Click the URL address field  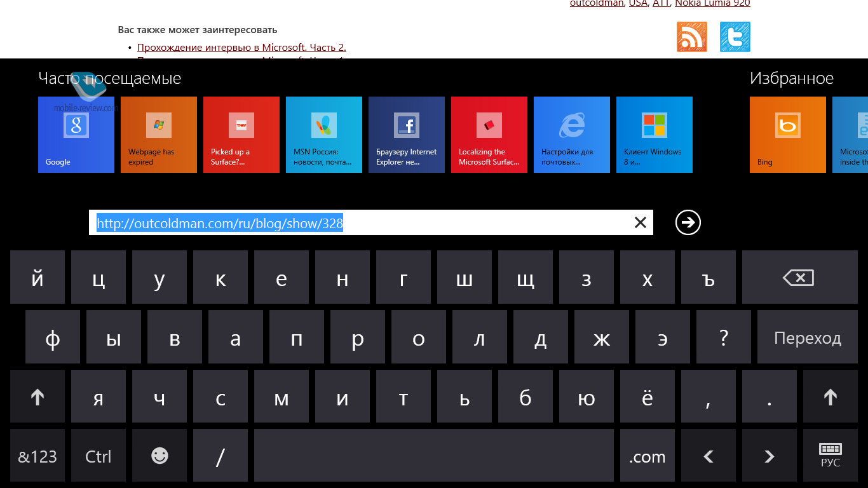click(371, 222)
